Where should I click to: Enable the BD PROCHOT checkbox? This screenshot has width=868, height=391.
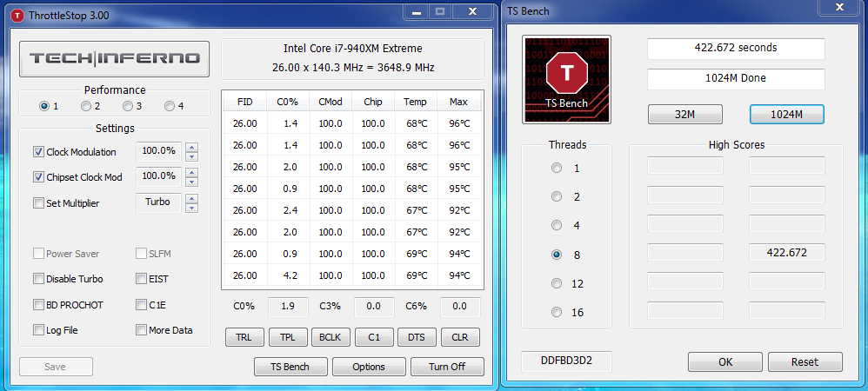coord(39,305)
